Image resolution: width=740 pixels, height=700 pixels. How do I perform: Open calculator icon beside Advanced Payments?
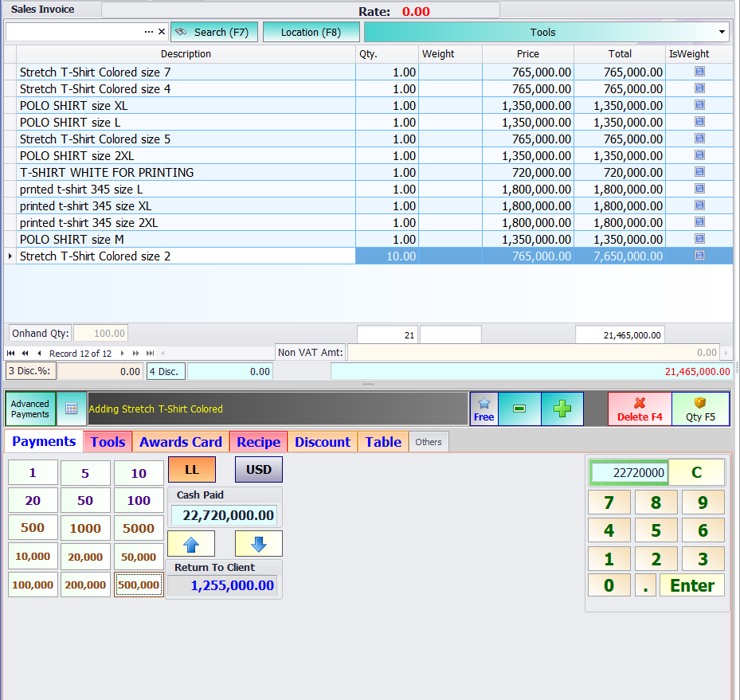71,409
